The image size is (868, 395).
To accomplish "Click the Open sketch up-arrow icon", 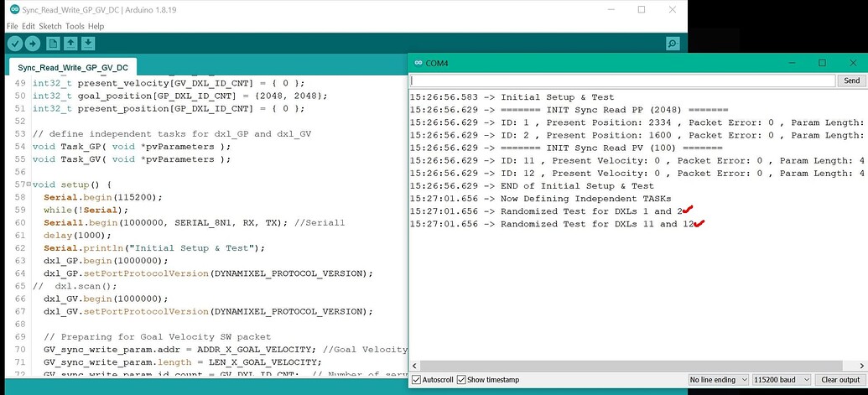I will pyautogui.click(x=71, y=44).
